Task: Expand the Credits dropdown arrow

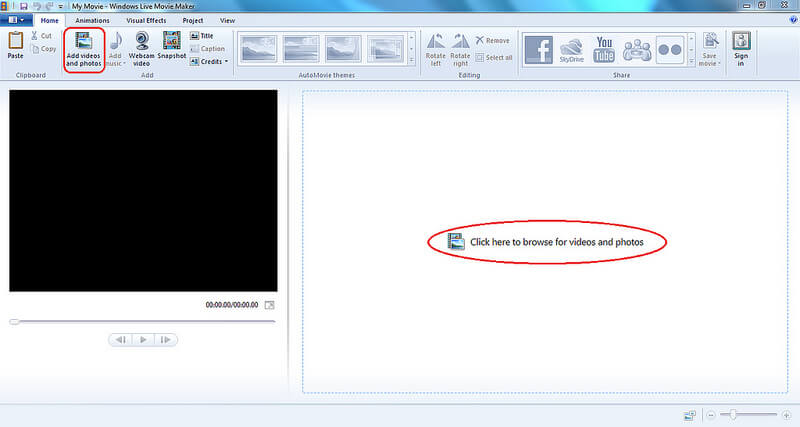Action: (227, 62)
